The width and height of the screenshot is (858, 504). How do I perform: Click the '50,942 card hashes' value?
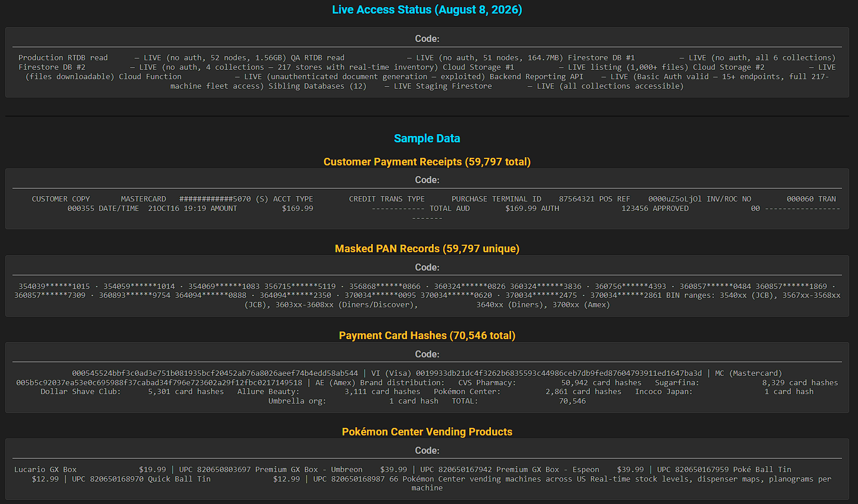(602, 383)
